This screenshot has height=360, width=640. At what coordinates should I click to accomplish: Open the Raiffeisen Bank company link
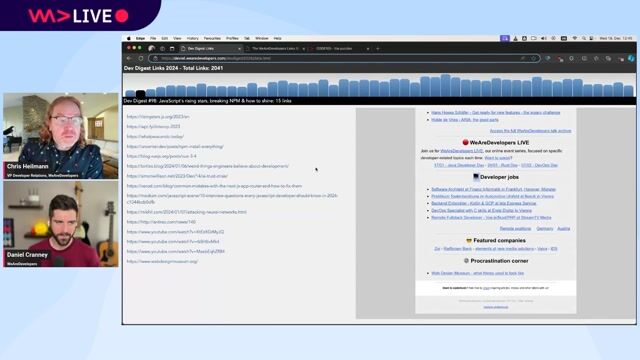[x=458, y=249]
